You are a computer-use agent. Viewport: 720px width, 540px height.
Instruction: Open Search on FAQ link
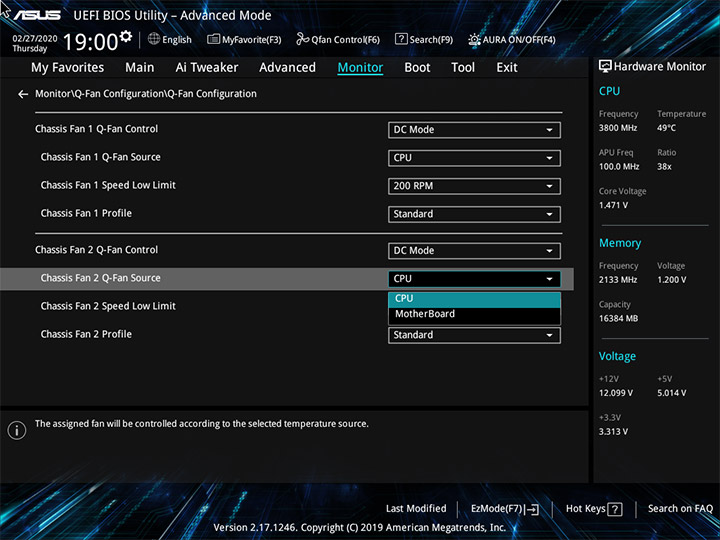click(x=680, y=509)
